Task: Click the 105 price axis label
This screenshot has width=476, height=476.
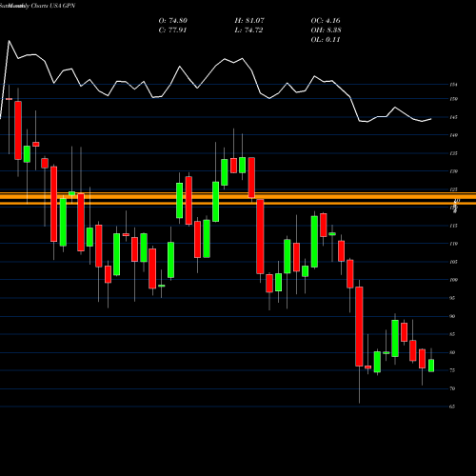Action: (453, 262)
